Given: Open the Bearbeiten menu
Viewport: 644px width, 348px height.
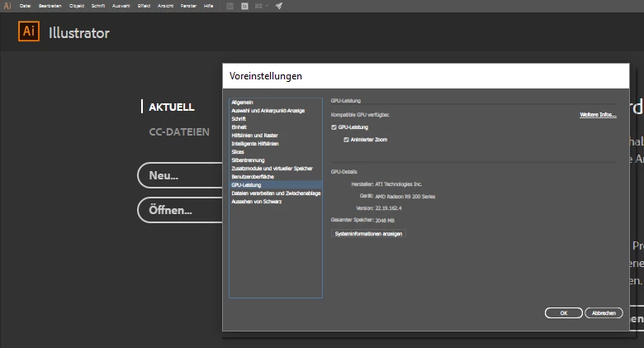Looking at the screenshot, I should click(x=50, y=6).
